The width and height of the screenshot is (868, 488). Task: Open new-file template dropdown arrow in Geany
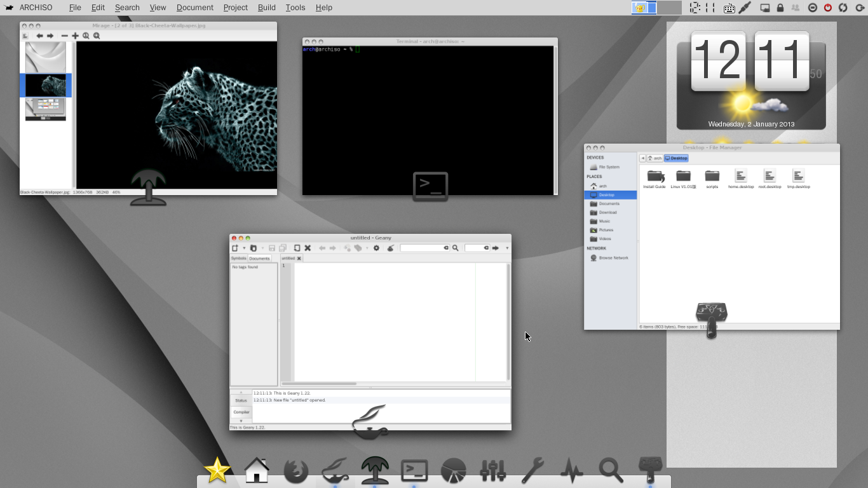[244, 248]
